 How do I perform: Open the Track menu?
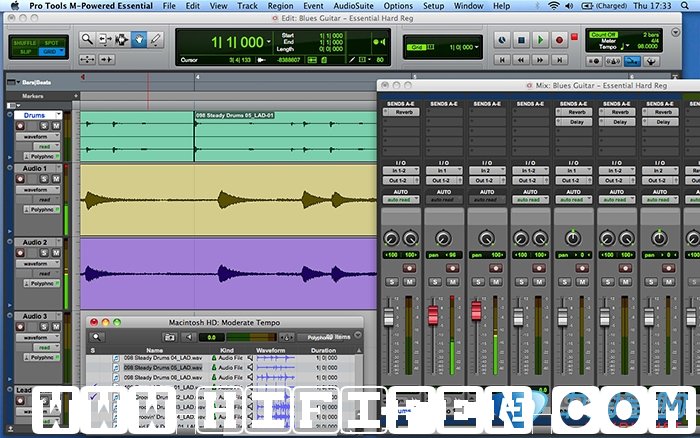(x=247, y=6)
